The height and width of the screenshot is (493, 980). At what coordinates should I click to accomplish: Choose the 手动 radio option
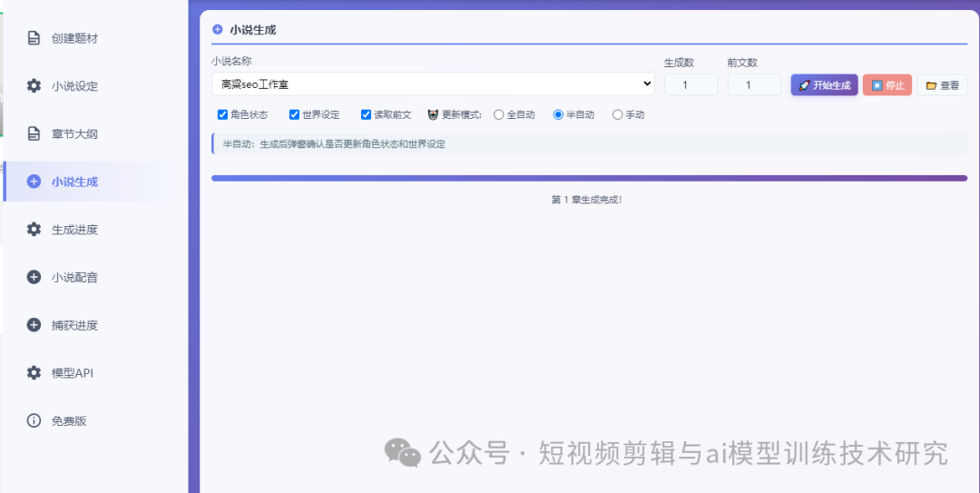(618, 115)
